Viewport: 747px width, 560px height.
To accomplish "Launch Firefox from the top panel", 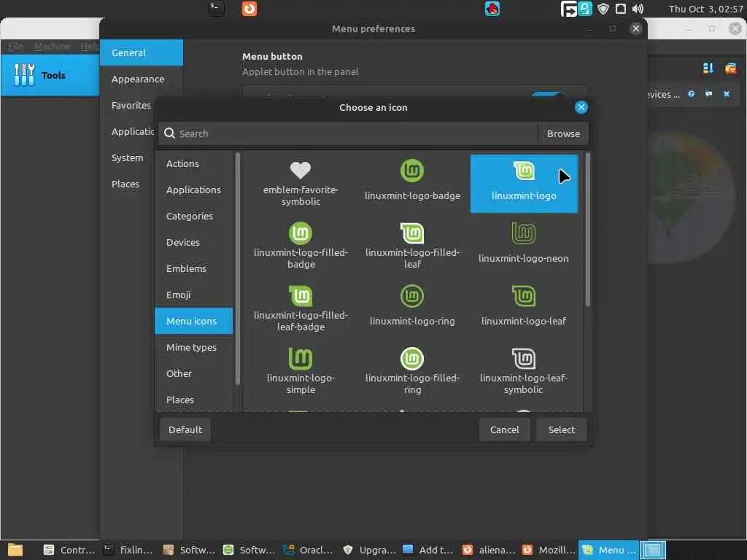I will pyautogui.click(x=249, y=9).
